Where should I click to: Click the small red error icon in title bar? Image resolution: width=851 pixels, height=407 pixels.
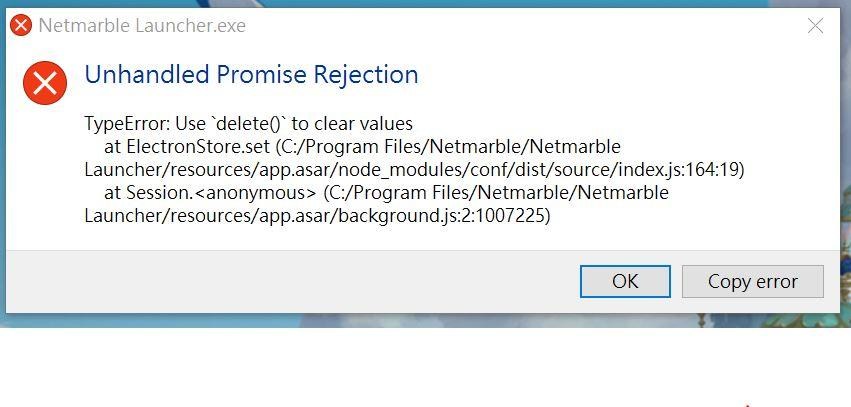coord(21,26)
